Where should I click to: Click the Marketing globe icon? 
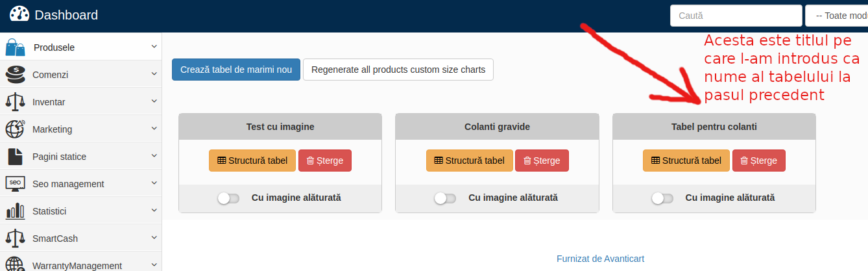click(15, 129)
